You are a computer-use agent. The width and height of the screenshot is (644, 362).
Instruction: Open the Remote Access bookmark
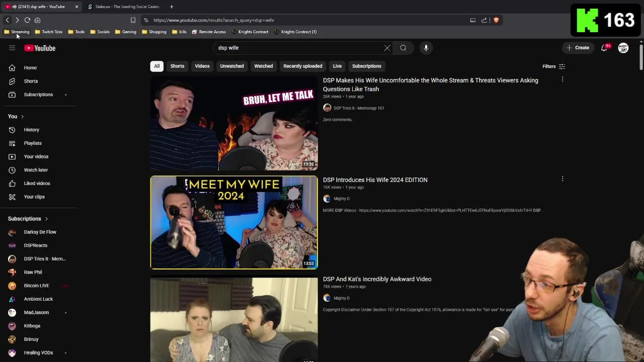[209, 32]
